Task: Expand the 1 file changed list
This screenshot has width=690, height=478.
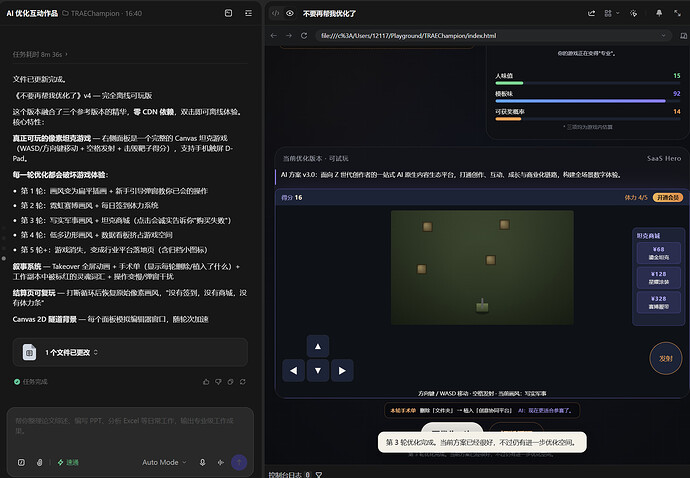Action: pos(71,353)
